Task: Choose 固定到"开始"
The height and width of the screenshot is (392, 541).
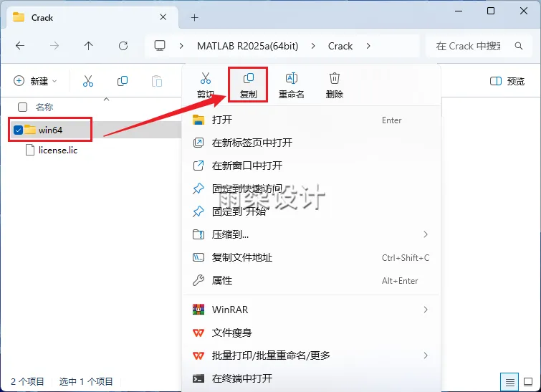Action: [x=311, y=211]
